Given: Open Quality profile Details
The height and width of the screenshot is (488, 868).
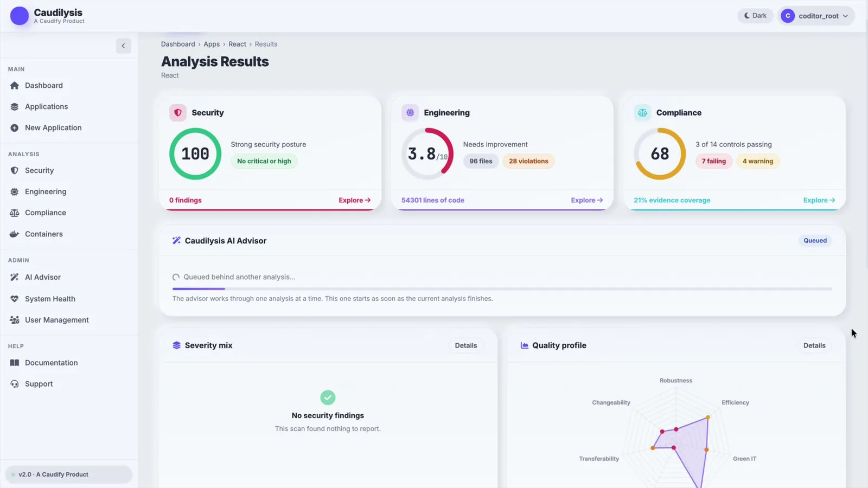Looking at the screenshot, I should click(x=814, y=345).
